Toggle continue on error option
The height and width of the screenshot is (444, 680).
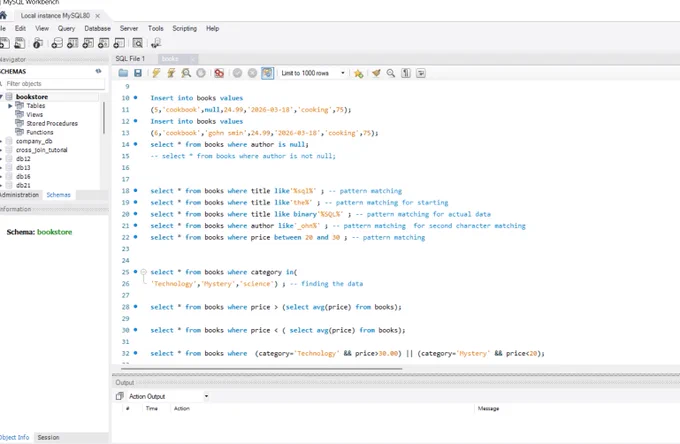219,73
